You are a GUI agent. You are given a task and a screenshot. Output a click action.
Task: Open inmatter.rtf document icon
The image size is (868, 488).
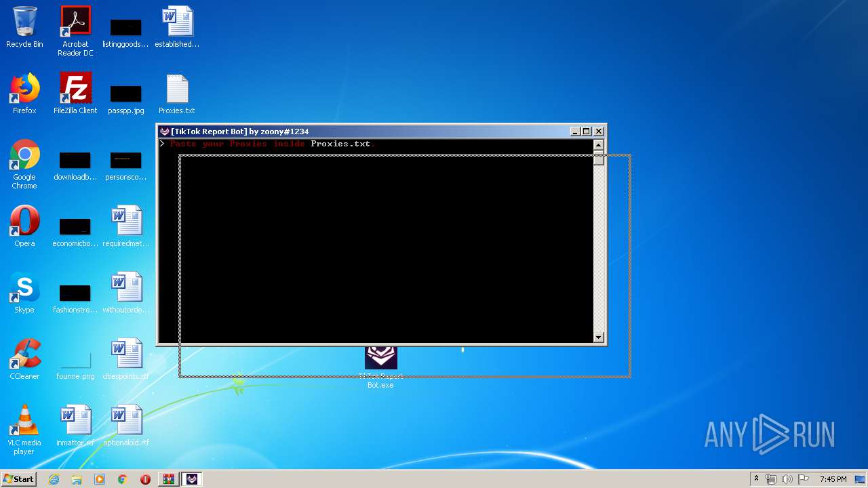pyautogui.click(x=75, y=426)
